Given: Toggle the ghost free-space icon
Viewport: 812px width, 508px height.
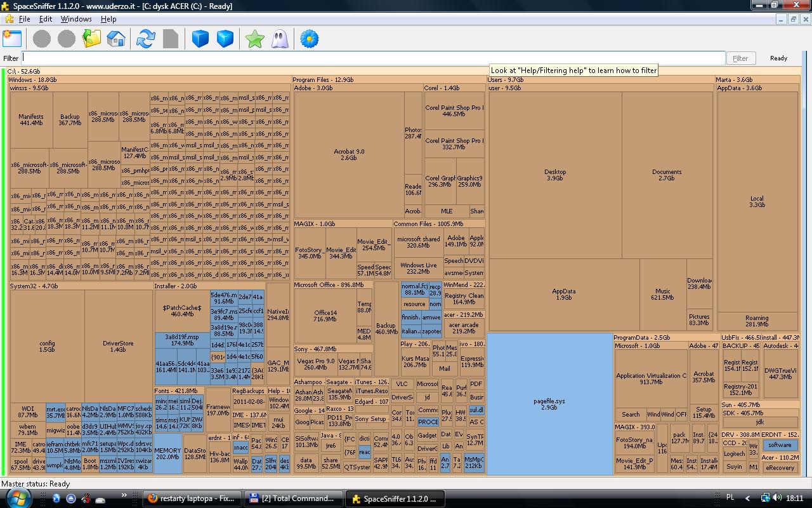Looking at the screenshot, I should tap(280, 39).
